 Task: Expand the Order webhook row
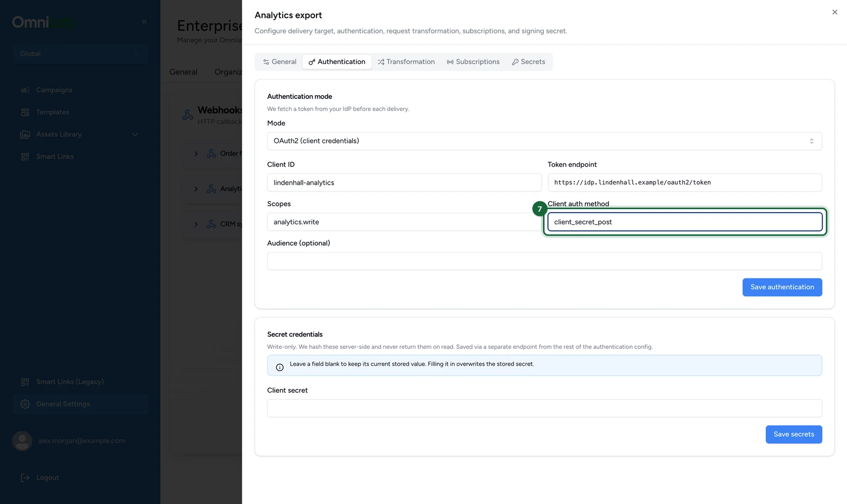point(196,154)
